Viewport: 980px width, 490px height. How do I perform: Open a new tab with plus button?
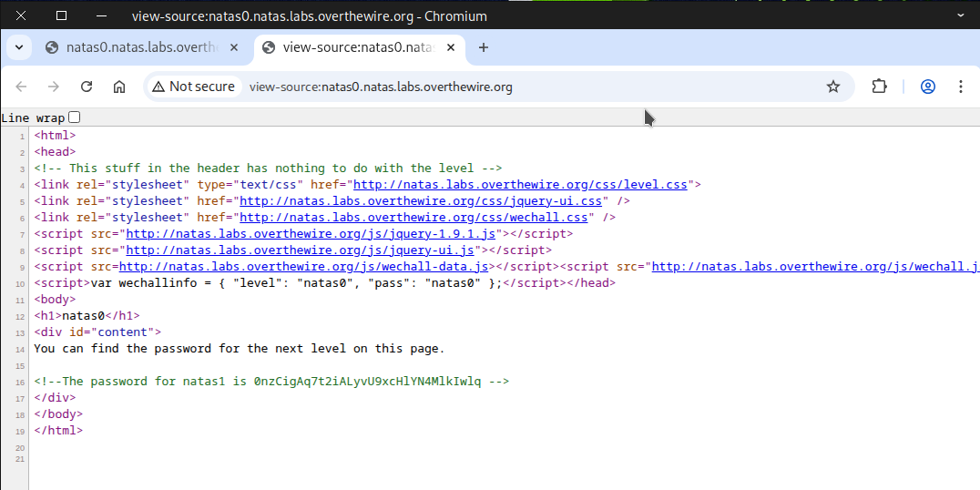(x=484, y=47)
